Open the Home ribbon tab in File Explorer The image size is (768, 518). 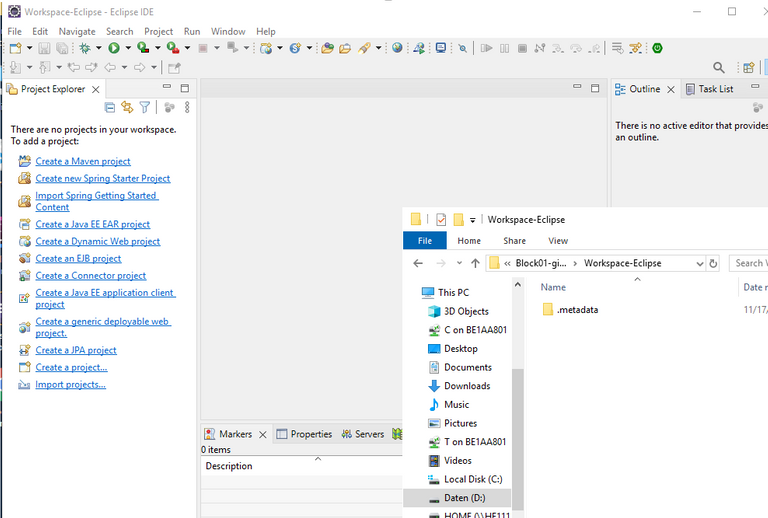coord(469,241)
